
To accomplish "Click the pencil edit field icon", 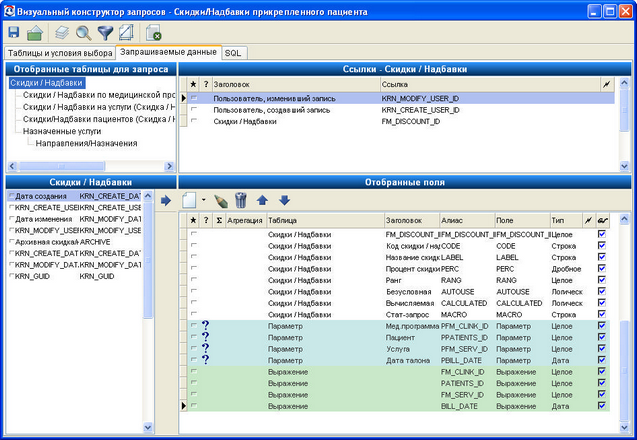I will (221, 200).
